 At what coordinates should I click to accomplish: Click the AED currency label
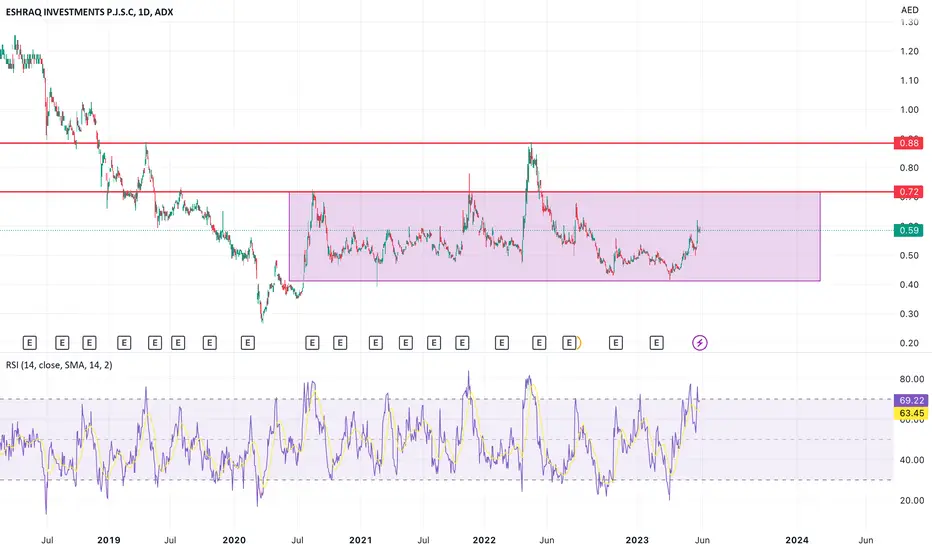[909, 10]
